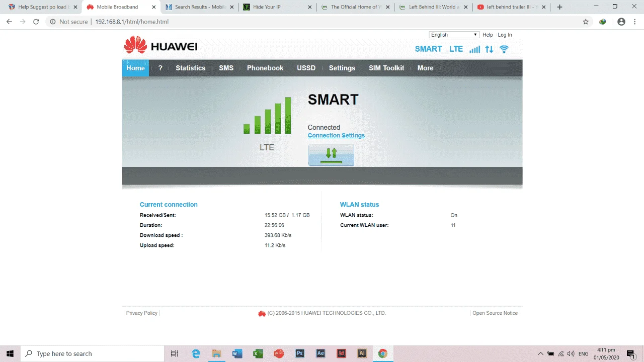This screenshot has width=644, height=362.
Task: Open the SMS menu
Action: point(226,68)
